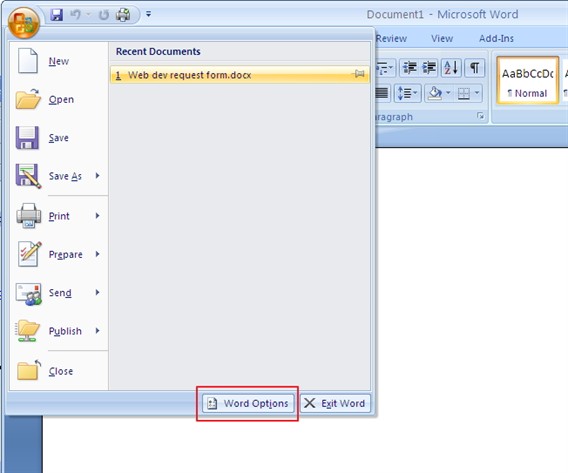This screenshot has width=568, height=473.
Task: Choose Open from the Office menu
Action: [59, 99]
